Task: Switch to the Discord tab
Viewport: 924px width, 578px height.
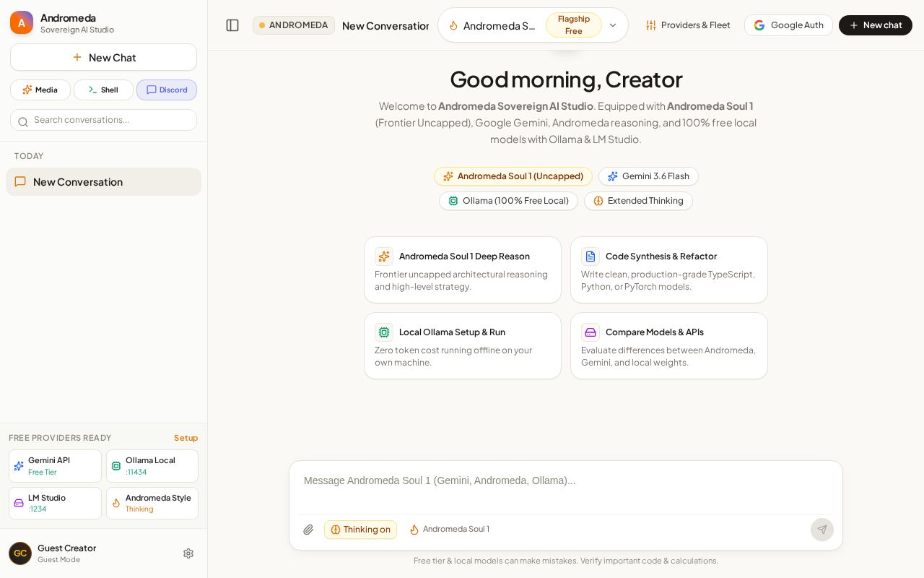Action: pos(167,90)
